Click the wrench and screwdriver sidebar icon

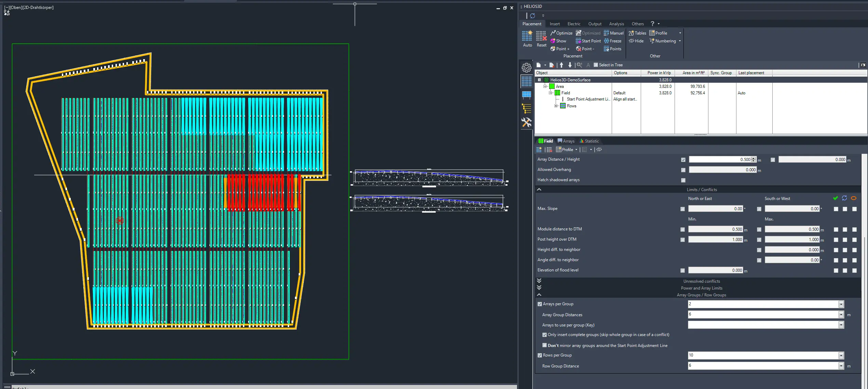(526, 122)
